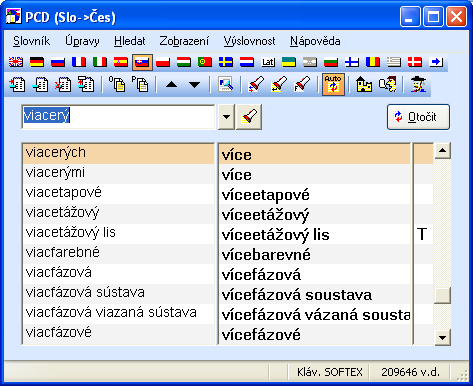Click the man-with-hat icon

coord(418,84)
